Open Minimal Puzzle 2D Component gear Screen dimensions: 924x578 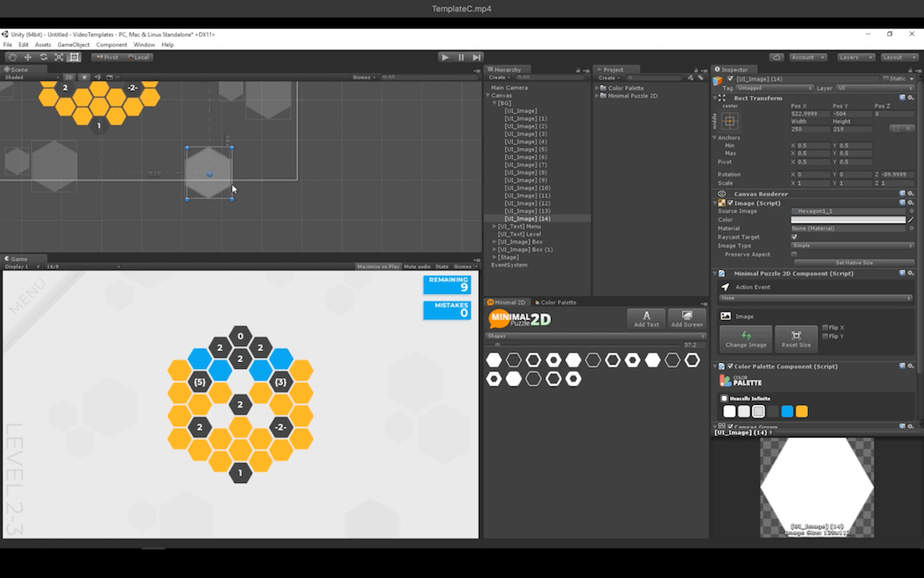(x=911, y=273)
